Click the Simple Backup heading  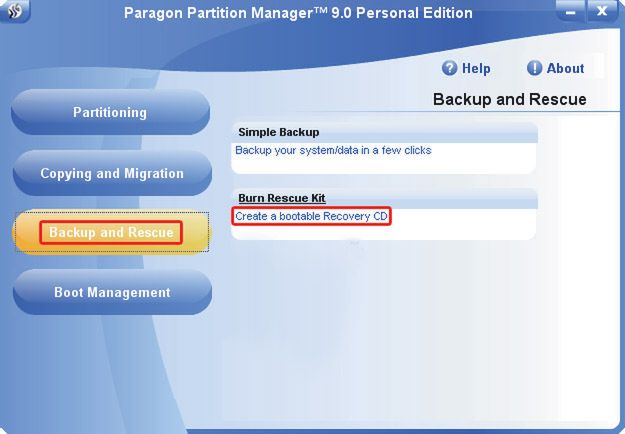(279, 132)
